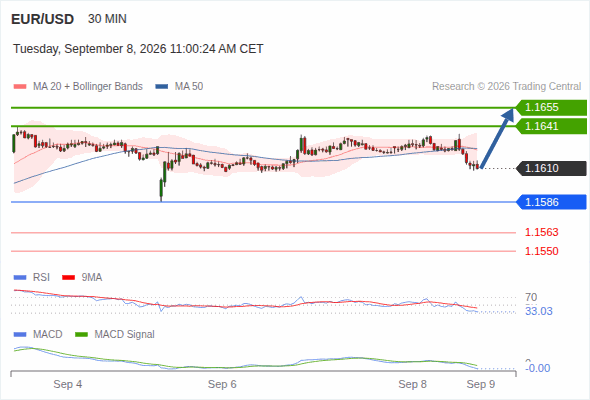Click the RSI blue legend marker
590x400 pixels.
tap(20, 278)
